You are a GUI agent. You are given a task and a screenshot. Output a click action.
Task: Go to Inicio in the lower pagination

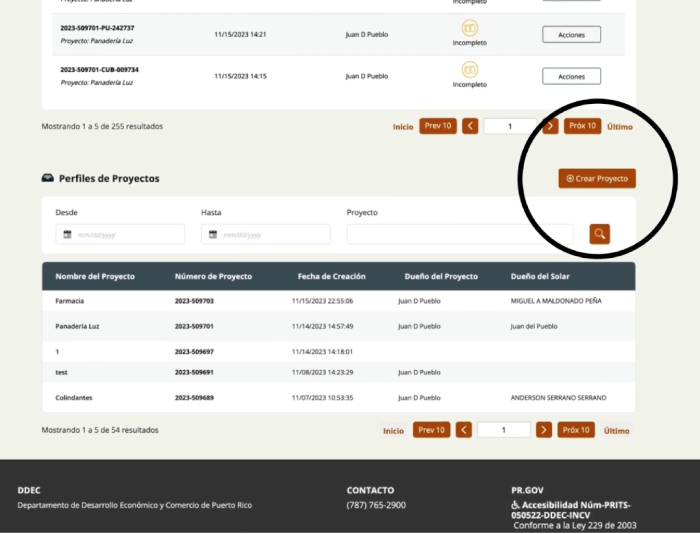pos(393,431)
